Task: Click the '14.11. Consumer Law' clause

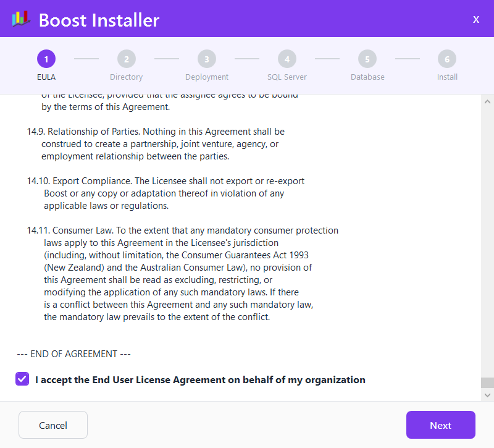Action: tap(183, 274)
